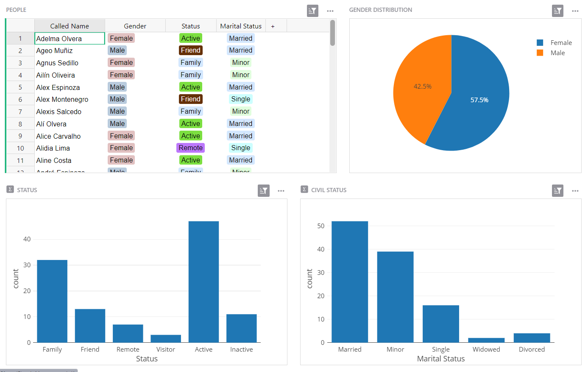Open sort and filter for CIVIL STATUS chart
The height and width of the screenshot is (372, 588).
point(557,191)
